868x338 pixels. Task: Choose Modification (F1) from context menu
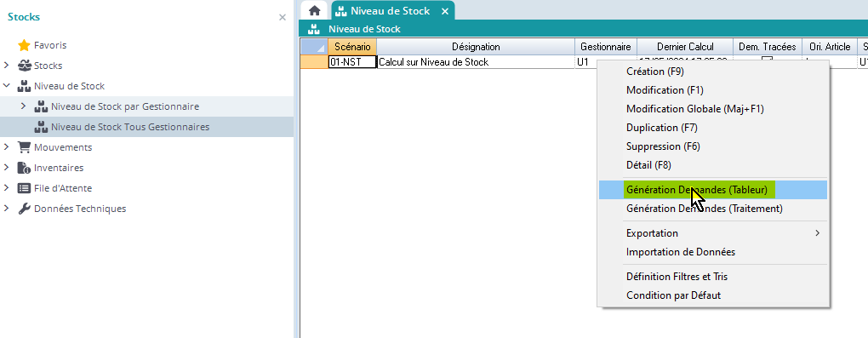pos(714,90)
